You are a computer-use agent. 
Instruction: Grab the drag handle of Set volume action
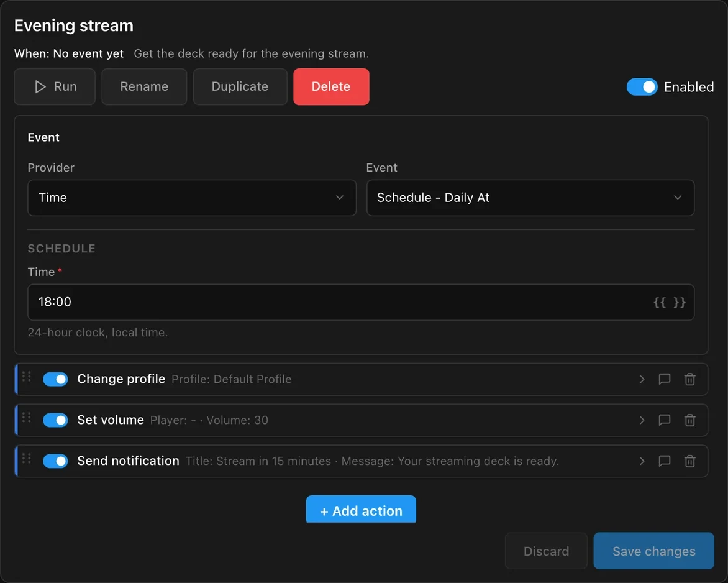(27, 417)
